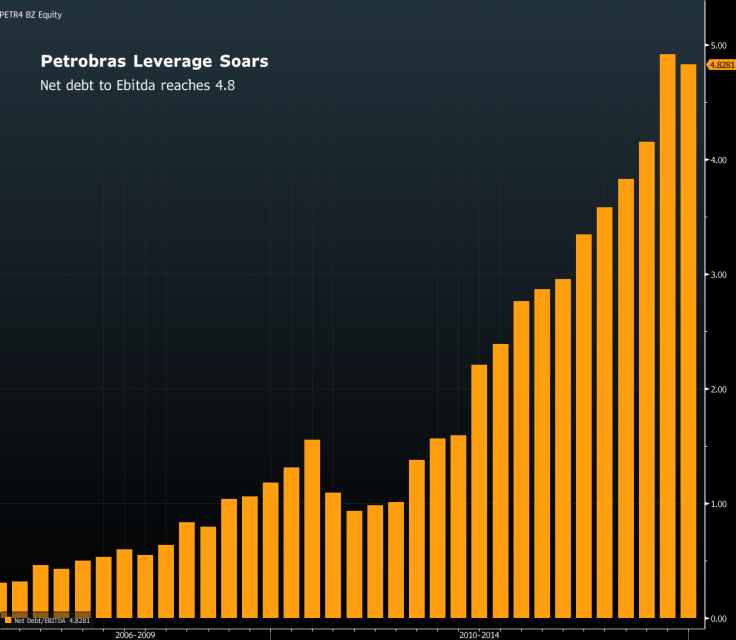This screenshot has width=736, height=640.
Task: Select the 4.00 y-axis tick label
Action: (x=718, y=160)
